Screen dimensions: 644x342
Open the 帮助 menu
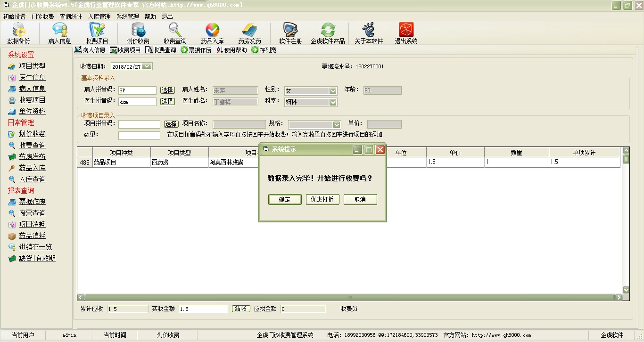pyautogui.click(x=150, y=16)
